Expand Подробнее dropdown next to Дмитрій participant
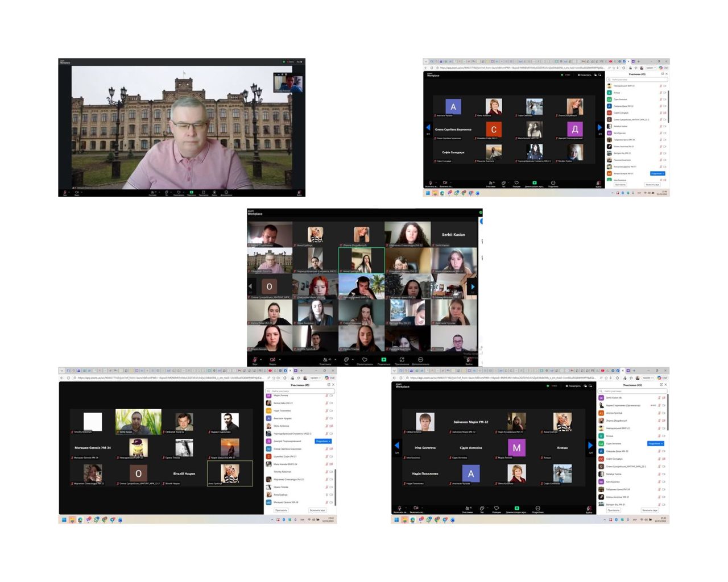 coord(322,441)
